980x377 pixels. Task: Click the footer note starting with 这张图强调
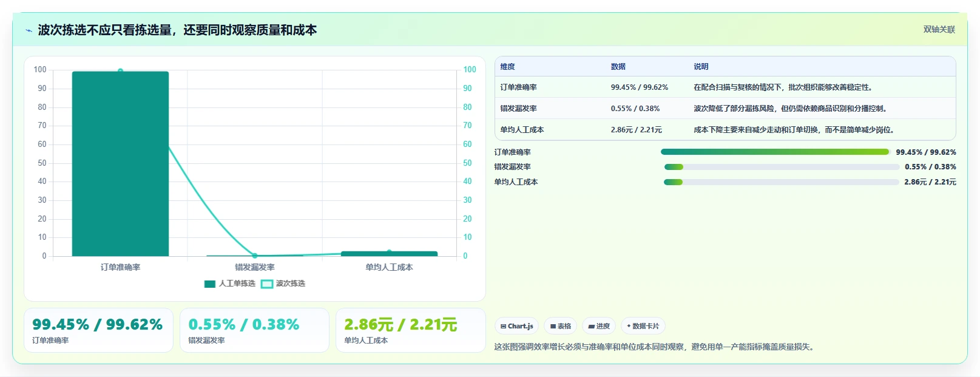tap(655, 347)
